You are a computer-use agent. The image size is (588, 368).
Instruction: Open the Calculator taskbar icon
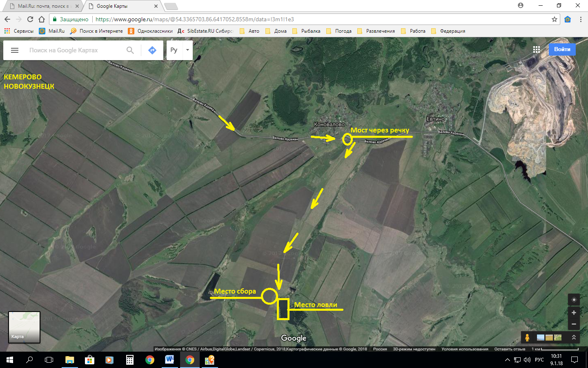129,360
